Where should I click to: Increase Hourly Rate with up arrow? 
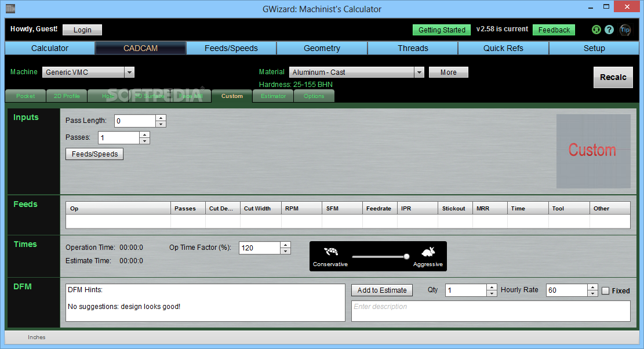592,288
